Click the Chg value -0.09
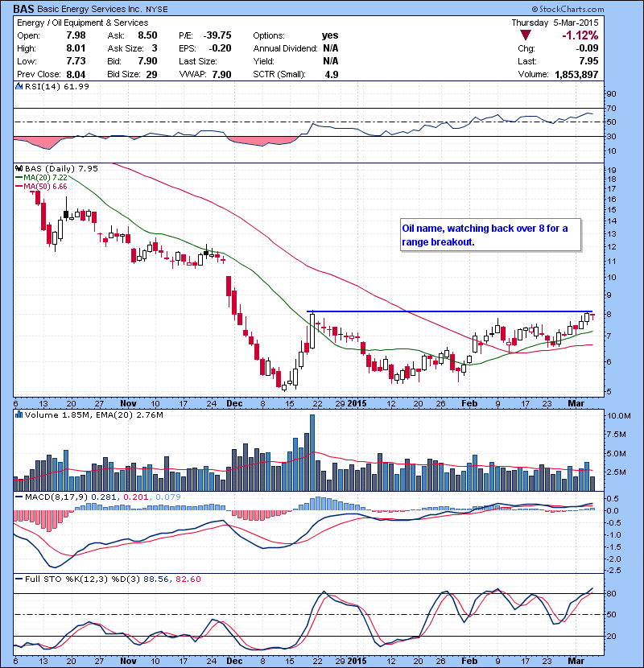This screenshot has height=668, width=644. click(x=588, y=48)
